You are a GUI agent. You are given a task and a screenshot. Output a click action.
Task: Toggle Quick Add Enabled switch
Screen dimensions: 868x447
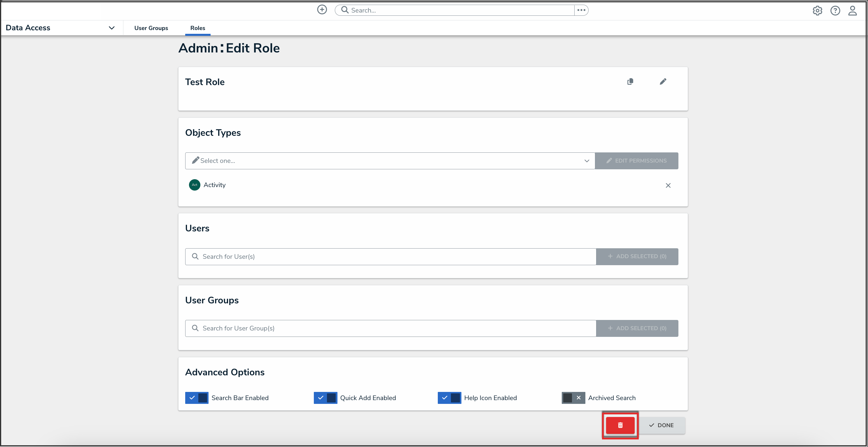325,397
